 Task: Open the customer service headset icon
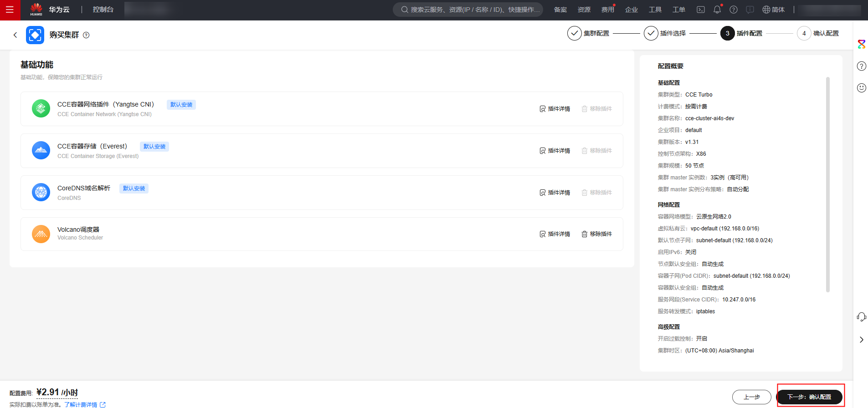[x=861, y=317]
